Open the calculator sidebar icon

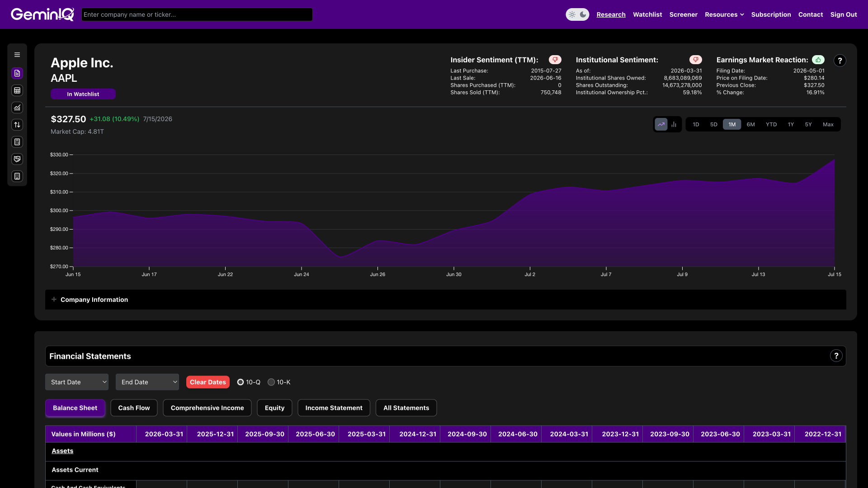tap(17, 142)
